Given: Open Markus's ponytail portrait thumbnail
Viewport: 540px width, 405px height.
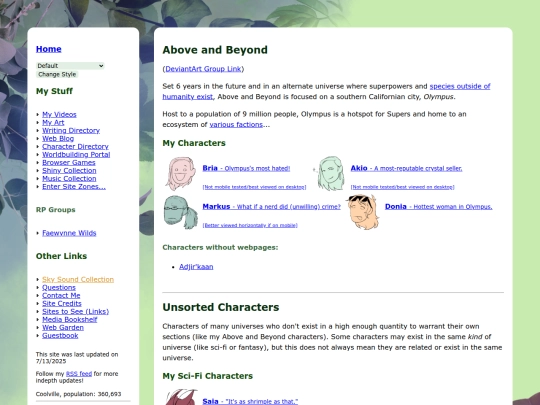Looking at the screenshot, I should click(181, 212).
